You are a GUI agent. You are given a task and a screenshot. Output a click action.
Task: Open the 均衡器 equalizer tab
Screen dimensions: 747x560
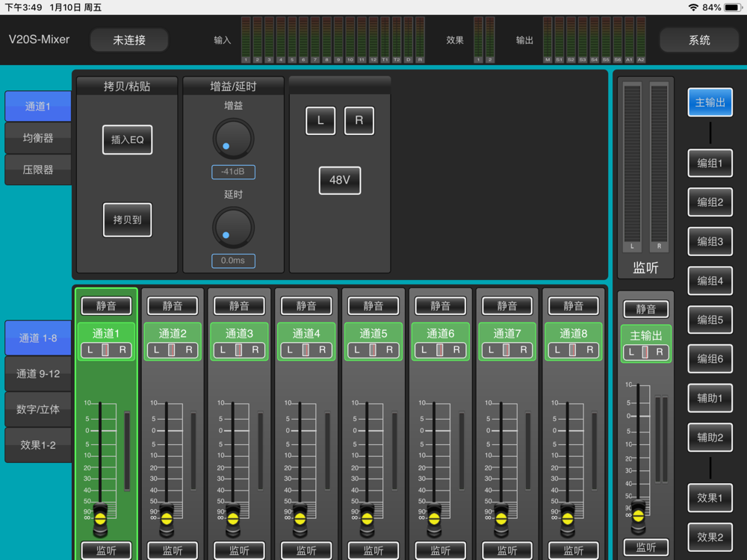[38, 138]
